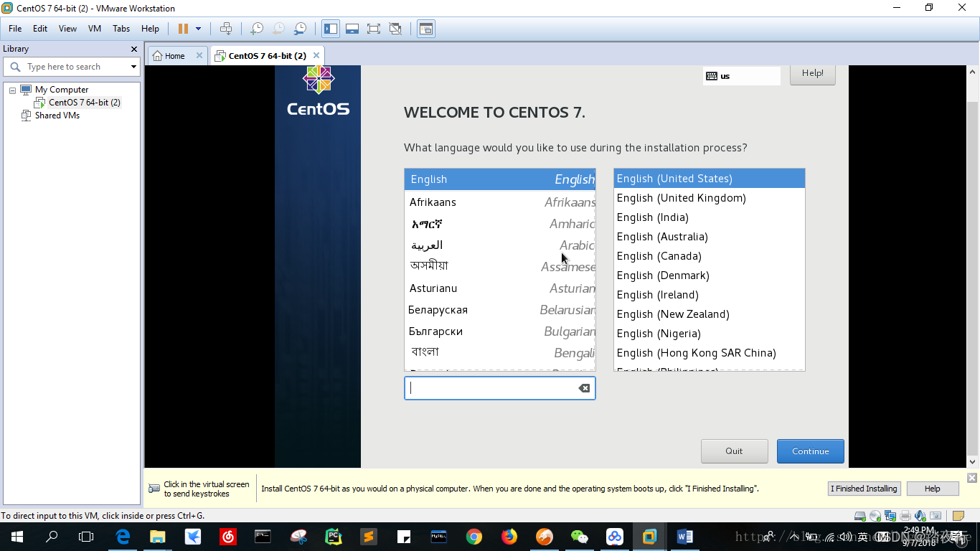
Task: Select Asturianu in the language list
Action: 500,288
